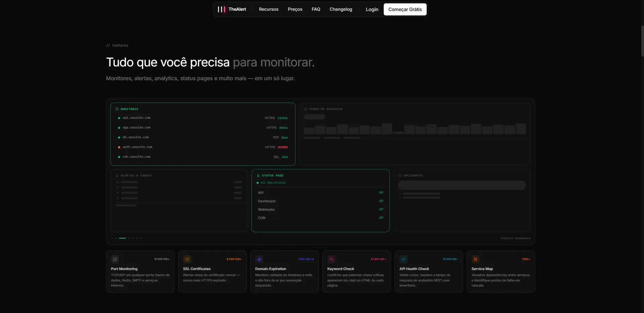Click the Tempo de Resposta panel icon

tap(306, 109)
